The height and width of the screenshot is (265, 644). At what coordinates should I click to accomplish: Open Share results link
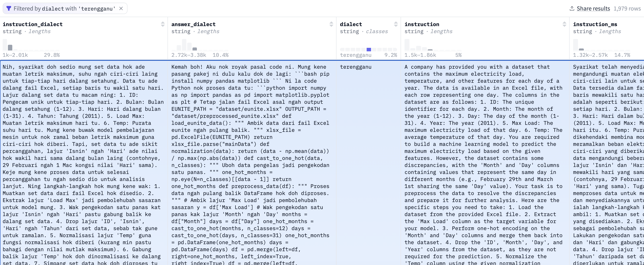coord(593,9)
